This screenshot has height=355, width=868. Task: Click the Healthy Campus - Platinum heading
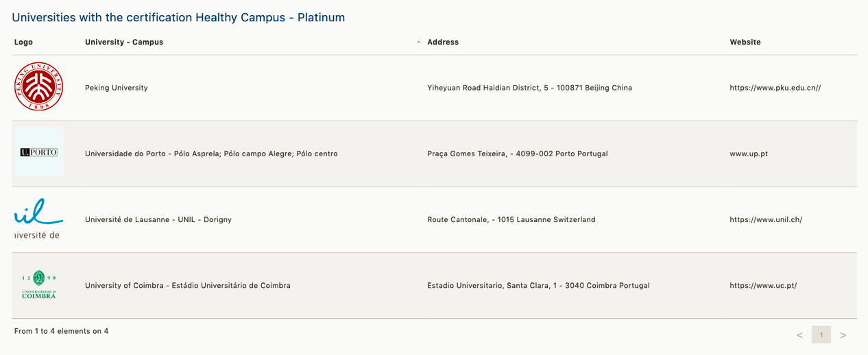click(178, 17)
